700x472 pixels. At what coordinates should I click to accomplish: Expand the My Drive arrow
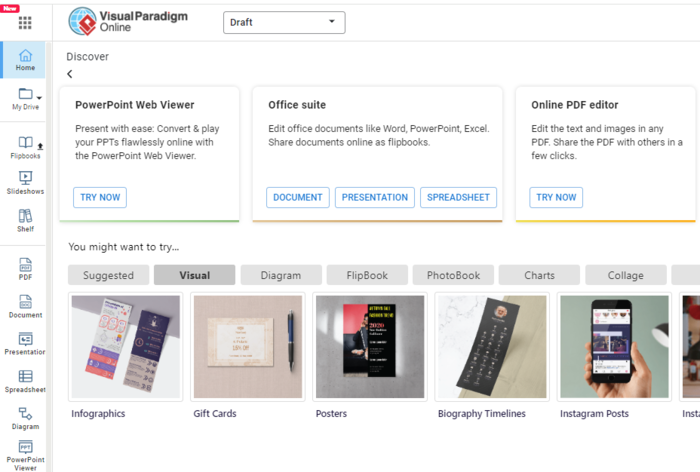[39, 97]
